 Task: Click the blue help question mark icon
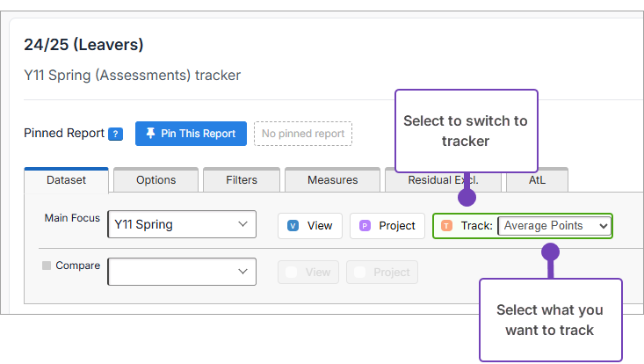(x=115, y=135)
